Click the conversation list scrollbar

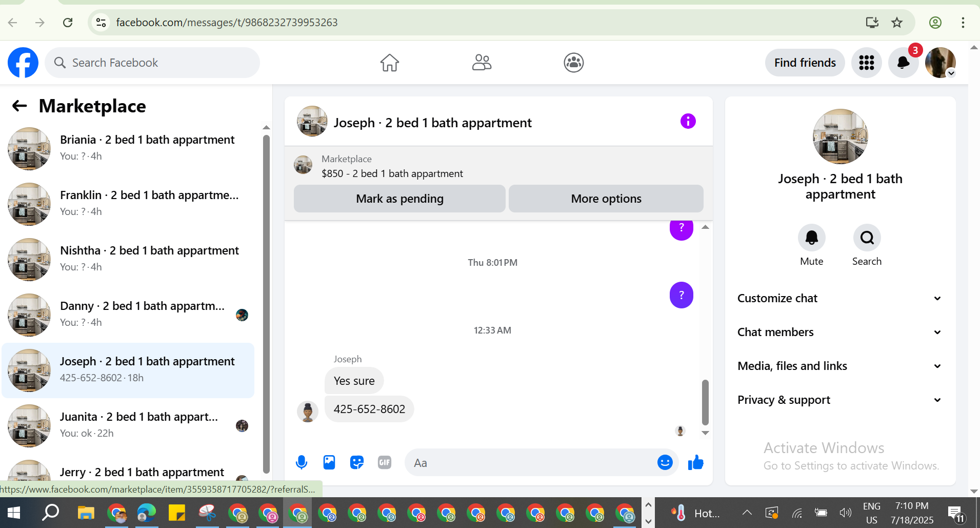click(266, 304)
